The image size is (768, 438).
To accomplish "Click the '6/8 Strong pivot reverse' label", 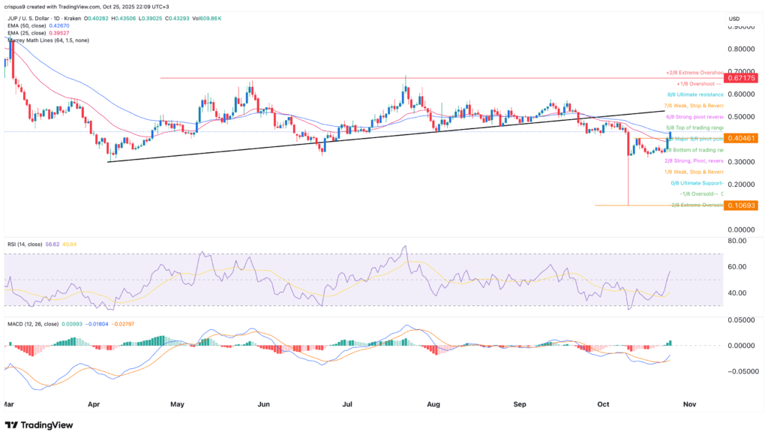I will pyautogui.click(x=695, y=117).
